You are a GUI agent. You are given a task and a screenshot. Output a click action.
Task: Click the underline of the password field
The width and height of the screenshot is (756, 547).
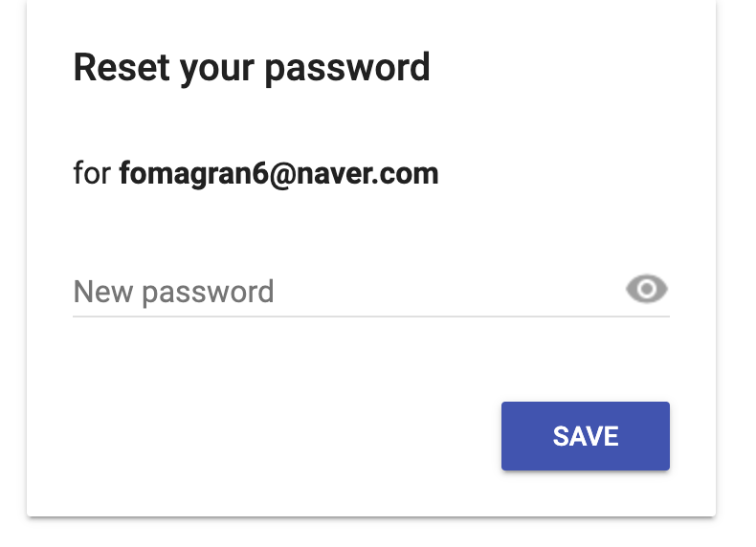pyautogui.click(x=371, y=317)
